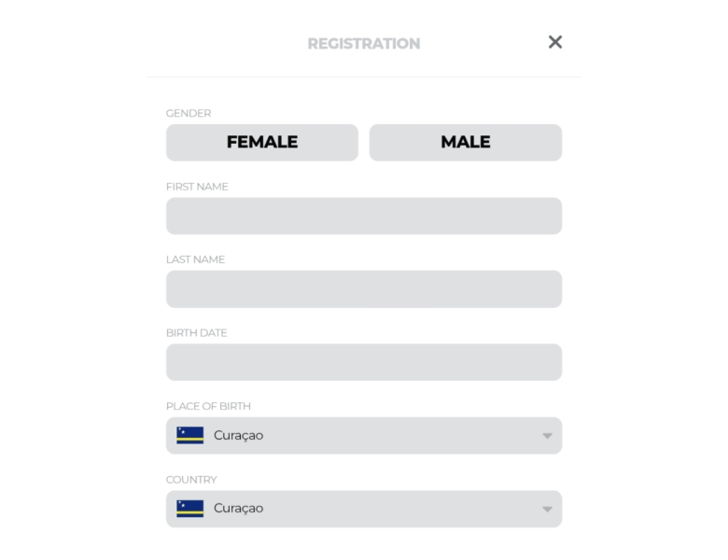Click the Gender label
728x560 pixels.
click(x=189, y=113)
